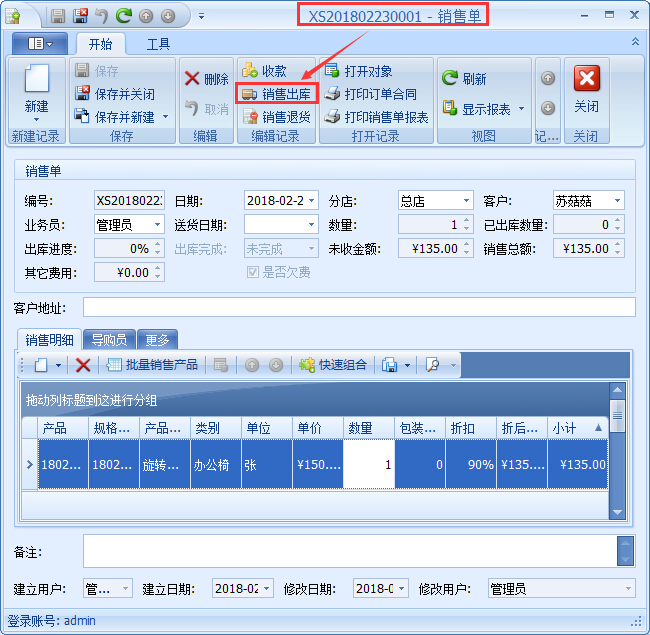Switch to the 工具 ribbon tab
The image size is (650, 635).
(158, 44)
